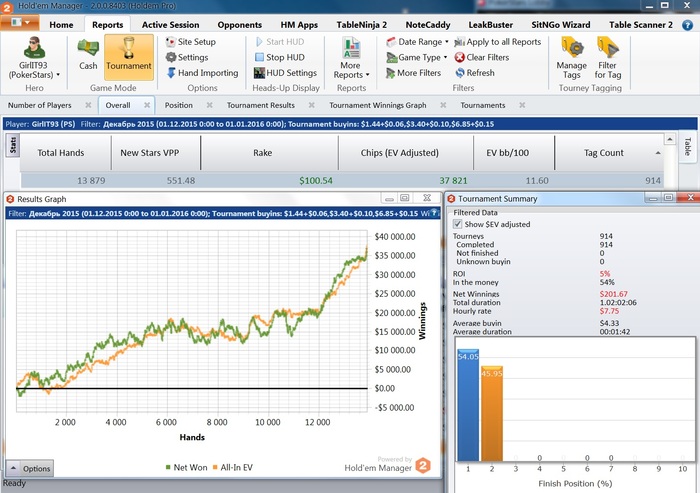The width and height of the screenshot is (700, 493).
Task: Close the Position report tab
Action: click(209, 105)
